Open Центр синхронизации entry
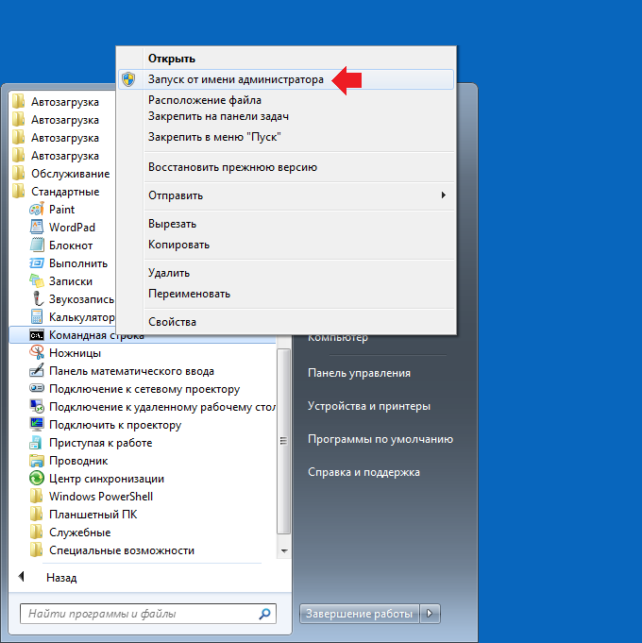The height and width of the screenshot is (643, 642). [107, 479]
